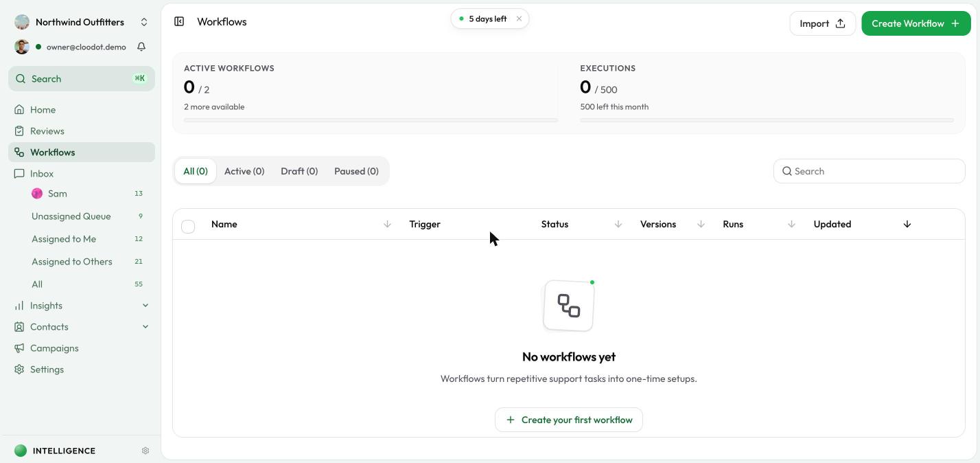Click the Import button
Screen dimensions: 980x463
point(822,23)
